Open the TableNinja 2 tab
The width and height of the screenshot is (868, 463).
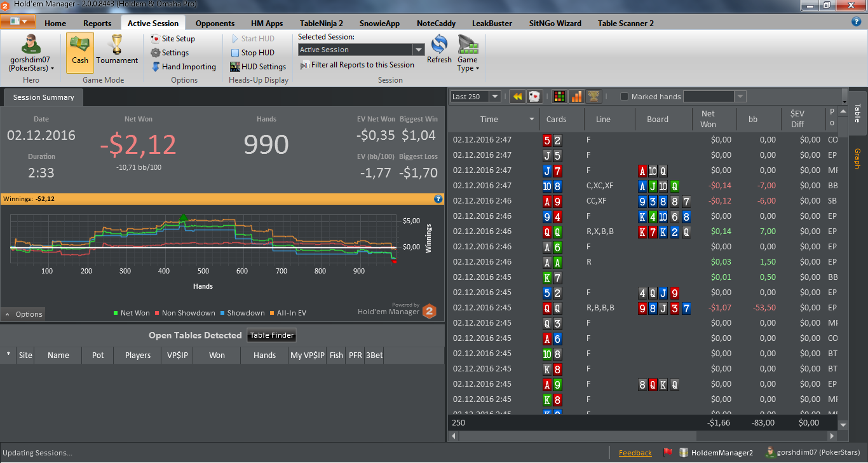pyautogui.click(x=322, y=24)
